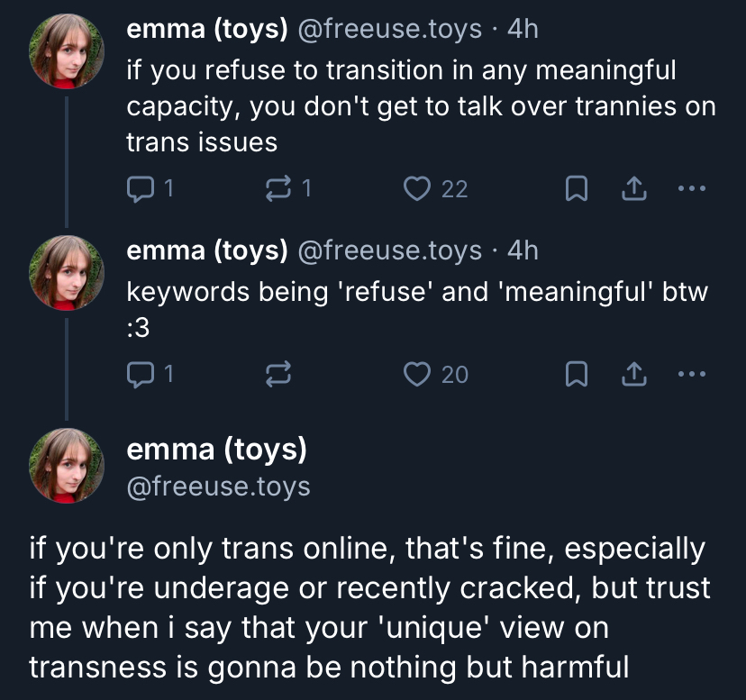Share the first post in thread
The height and width of the screenshot is (700, 746).
pyautogui.click(x=634, y=188)
